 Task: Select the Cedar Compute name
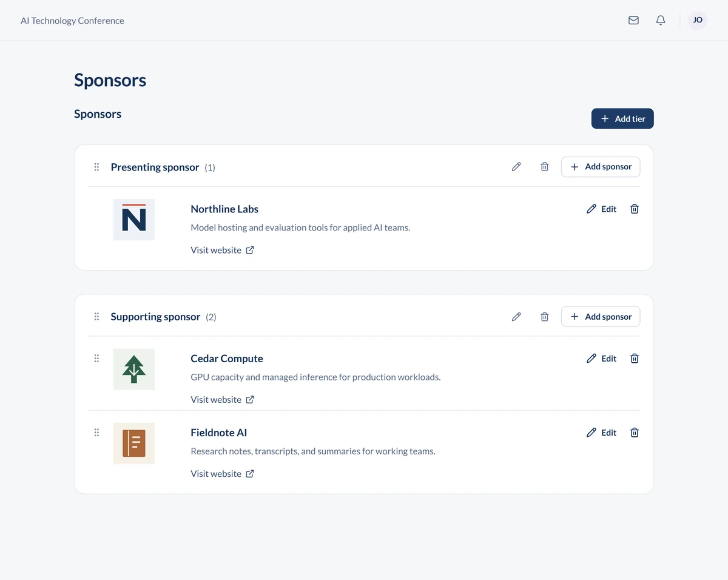227,359
